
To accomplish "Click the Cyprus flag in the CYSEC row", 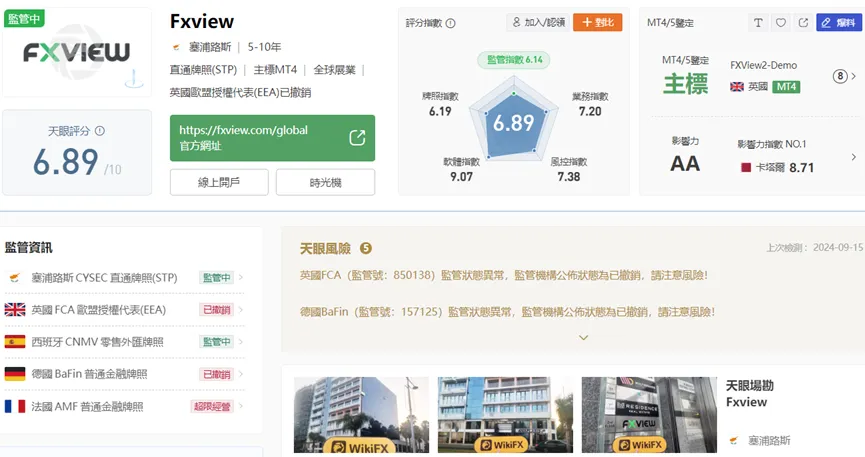I will [x=15, y=278].
